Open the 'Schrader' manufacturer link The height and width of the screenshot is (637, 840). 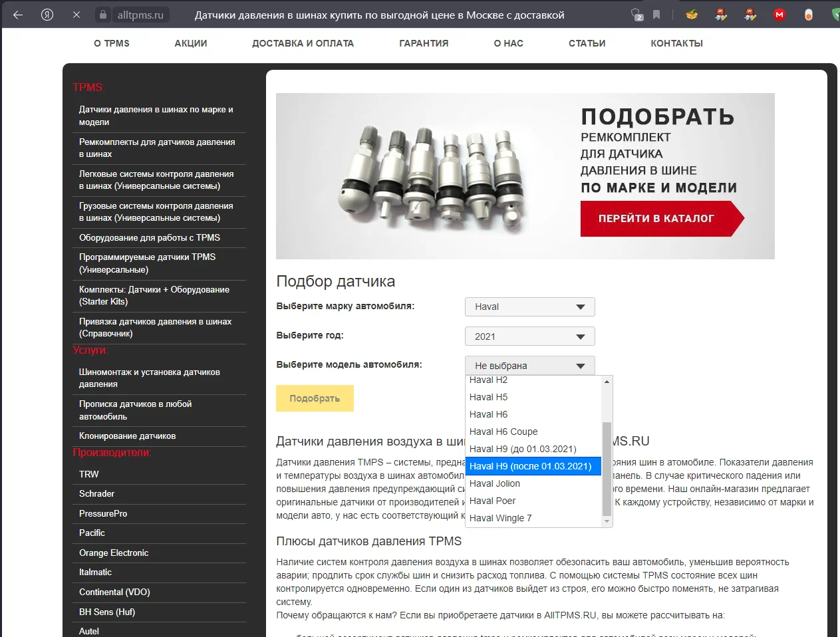[x=97, y=493]
